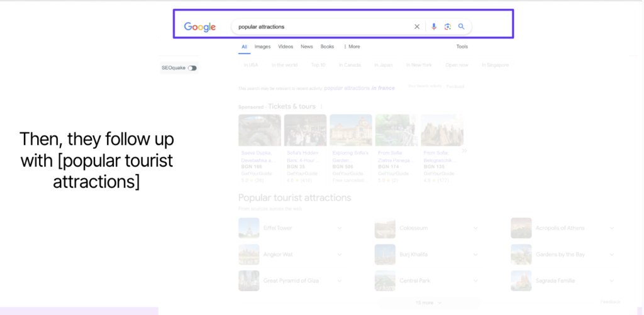Expand the Colosseum entry chevron
Image resolution: width=644 pixels, height=315 pixels.
[476, 228]
